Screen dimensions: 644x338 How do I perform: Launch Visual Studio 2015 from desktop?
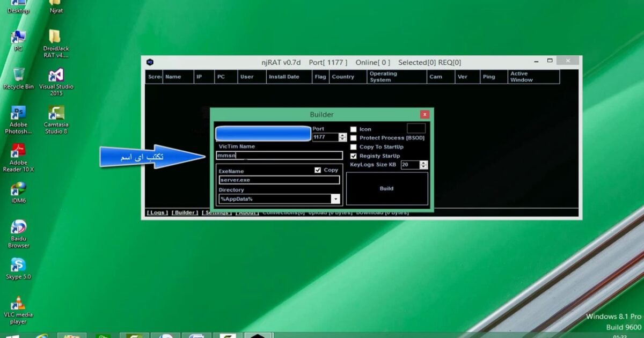click(x=56, y=76)
